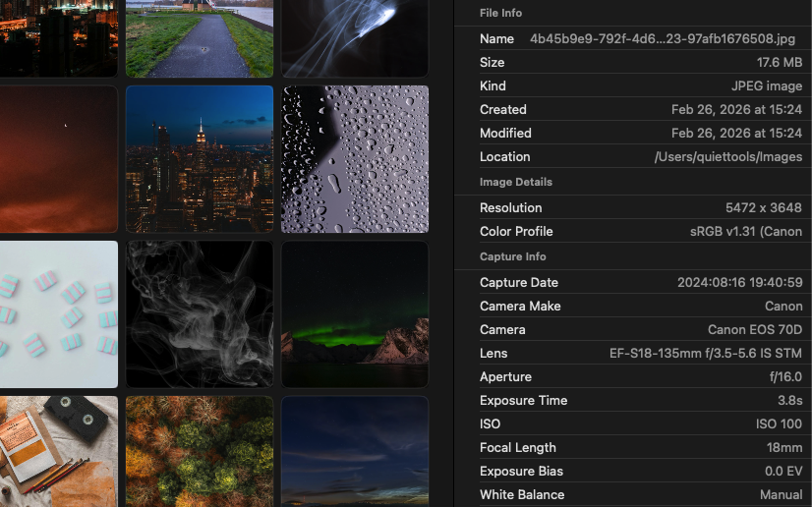
Task: Select the water droplets on glass thumbnail
Action: [355, 159]
